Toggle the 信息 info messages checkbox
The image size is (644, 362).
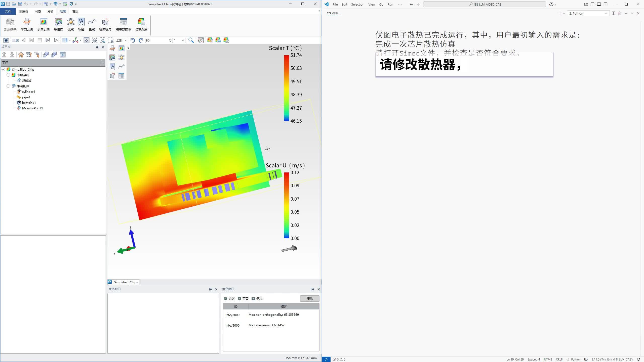tap(253, 298)
